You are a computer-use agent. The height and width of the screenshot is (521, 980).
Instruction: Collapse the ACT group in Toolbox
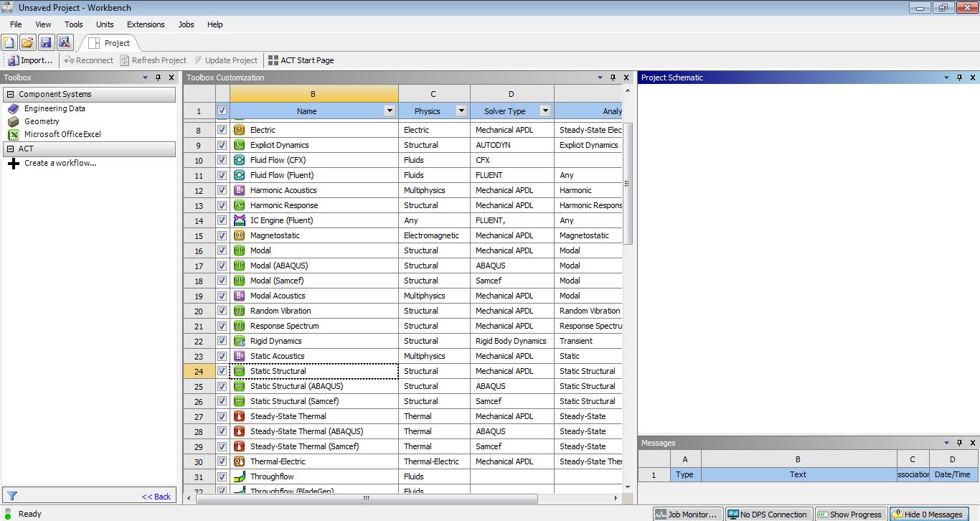[x=10, y=149]
